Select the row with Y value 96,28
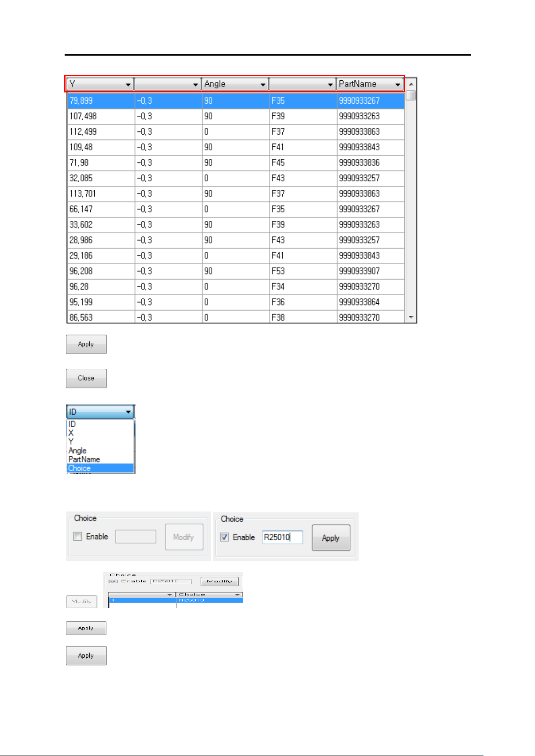535x756 pixels. (x=236, y=286)
